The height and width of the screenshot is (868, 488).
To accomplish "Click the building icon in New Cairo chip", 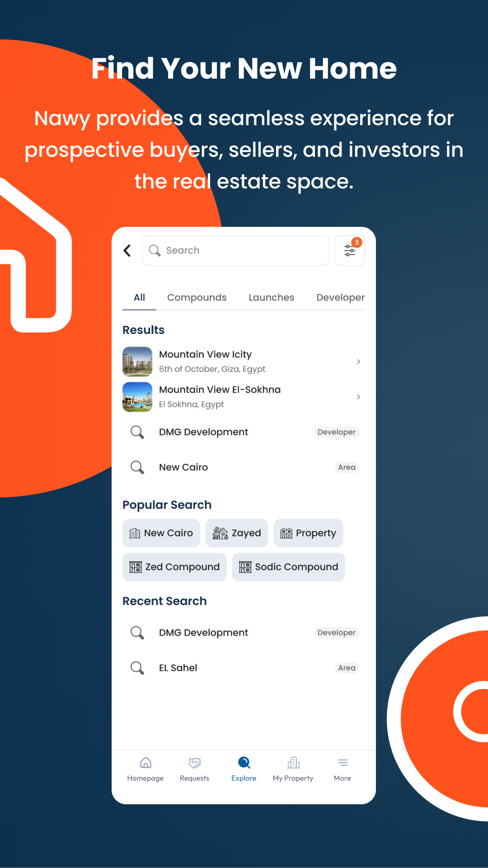I will 135,533.
